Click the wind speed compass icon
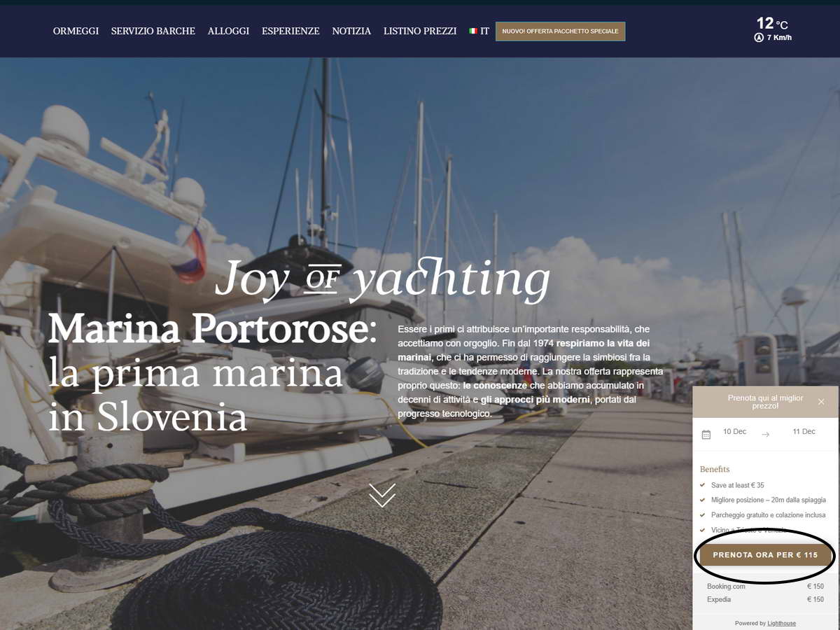Screen dimensions: 840x630 point(758,38)
